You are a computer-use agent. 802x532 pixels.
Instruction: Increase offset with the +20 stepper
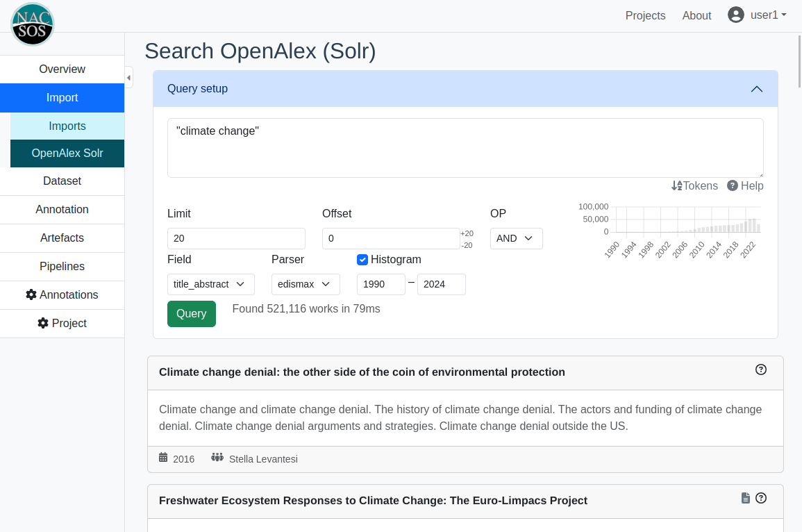(x=467, y=233)
